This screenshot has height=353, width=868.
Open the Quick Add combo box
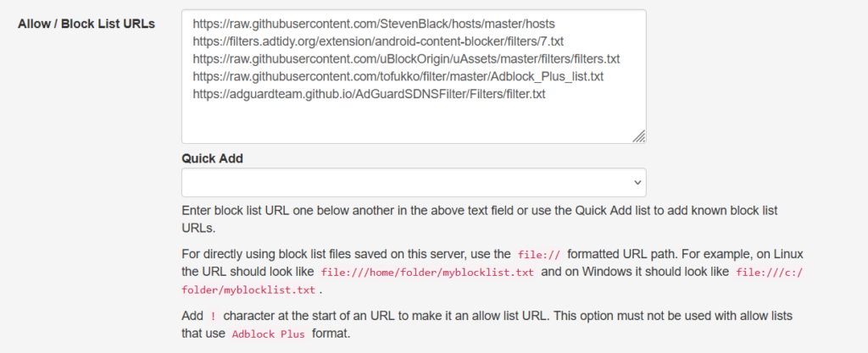(414, 183)
